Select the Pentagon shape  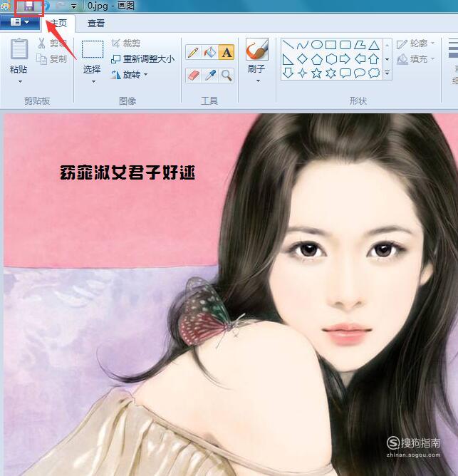[x=316, y=59]
